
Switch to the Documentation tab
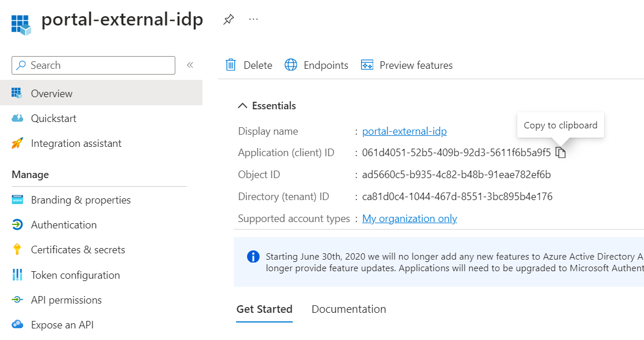click(x=348, y=309)
